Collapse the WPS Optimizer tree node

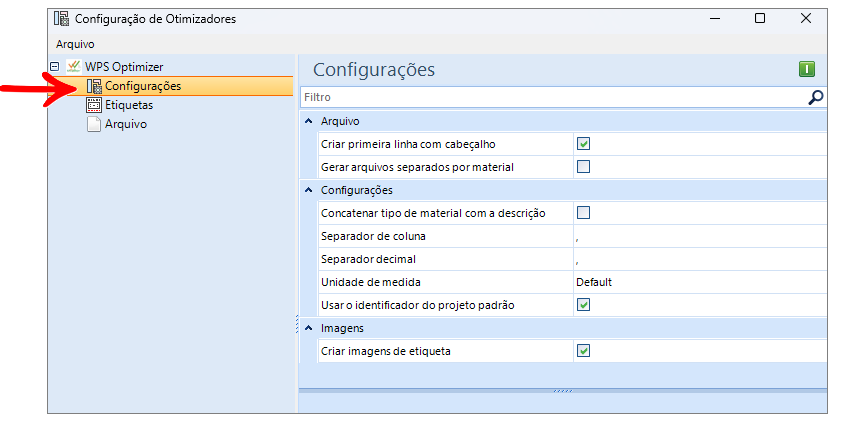55,67
